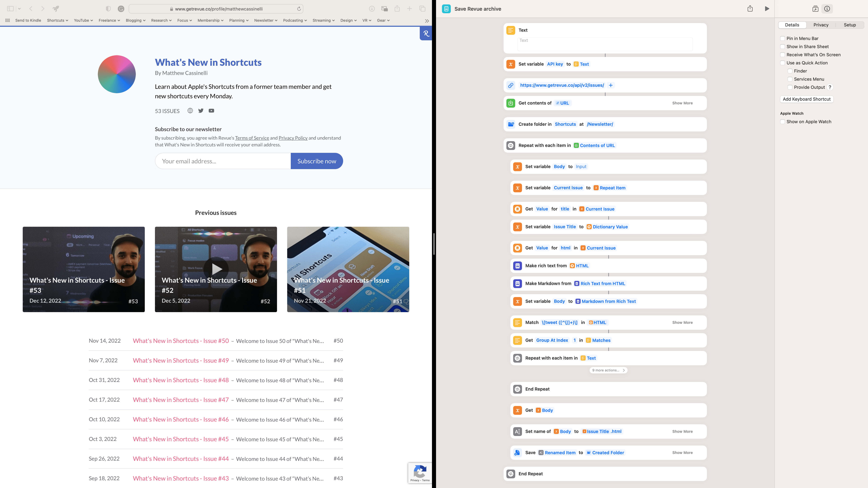Play the Issue #52 video thumbnail
The width and height of the screenshot is (868, 488).
click(x=216, y=269)
